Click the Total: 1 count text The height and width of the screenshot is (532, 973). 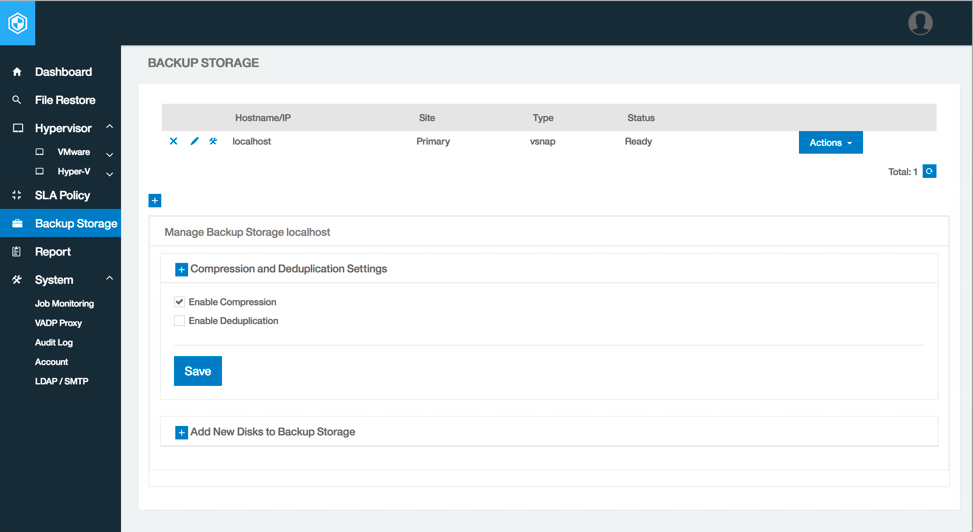click(x=903, y=172)
